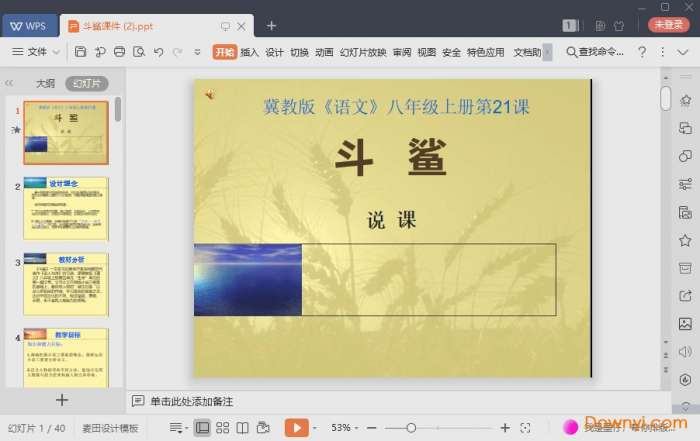Select slide 2 thumbnail 设计理念
Viewport: 700px width, 441px height.
[66, 208]
